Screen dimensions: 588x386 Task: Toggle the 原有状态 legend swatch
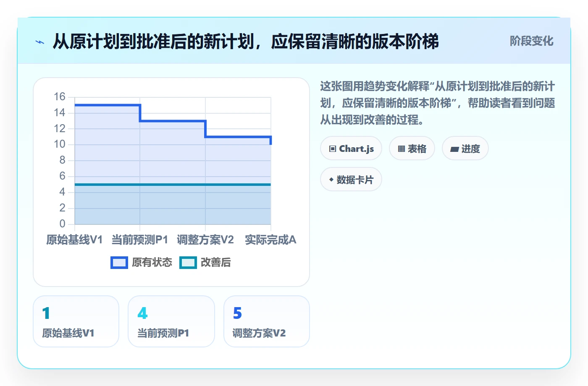click(x=119, y=263)
